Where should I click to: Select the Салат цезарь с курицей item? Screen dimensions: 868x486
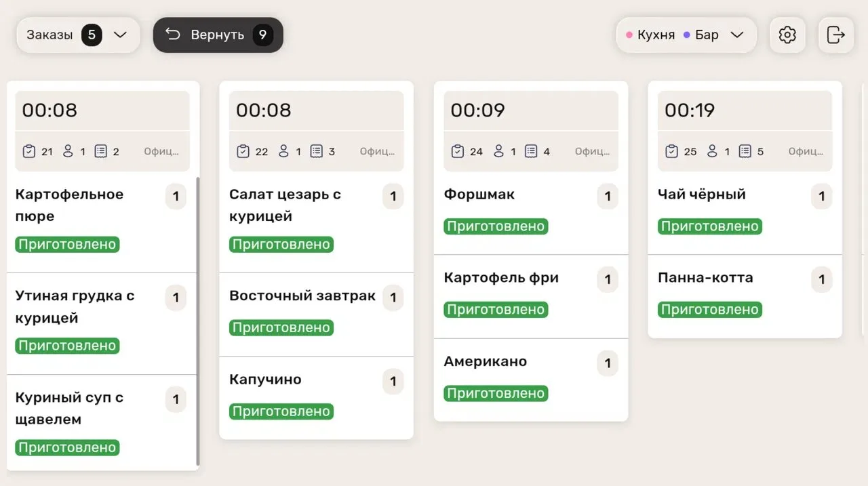click(316, 222)
